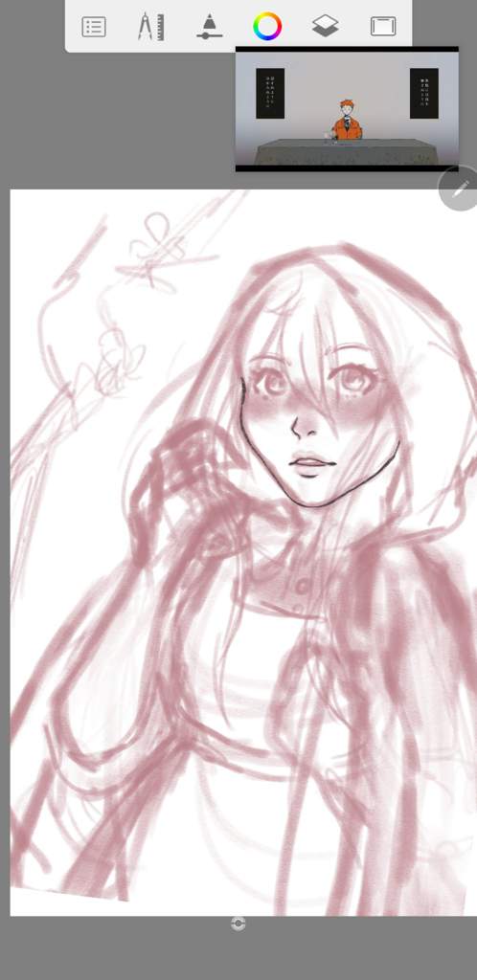477x980 pixels.
Task: Open the layers panel icon
Action: [x=325, y=26]
